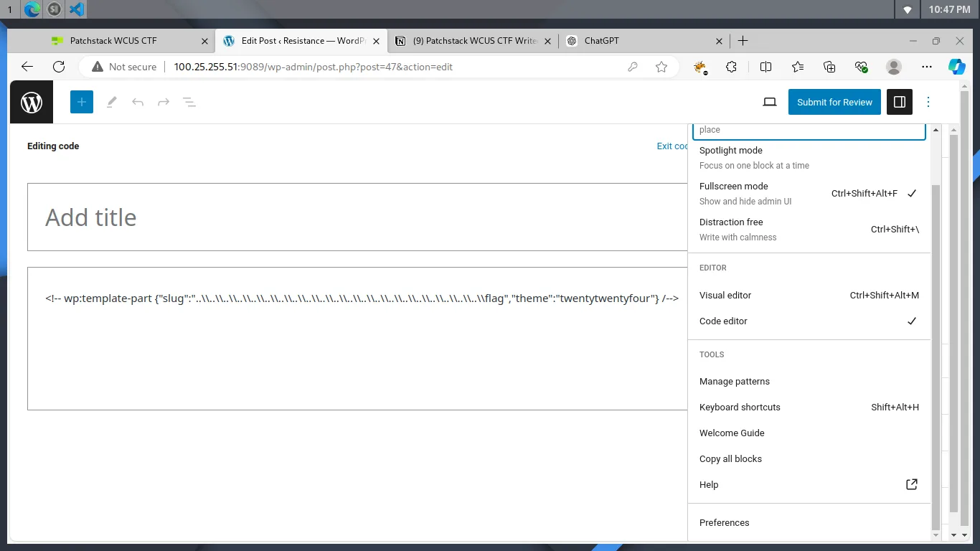Click Submit for Review button

[x=834, y=102]
